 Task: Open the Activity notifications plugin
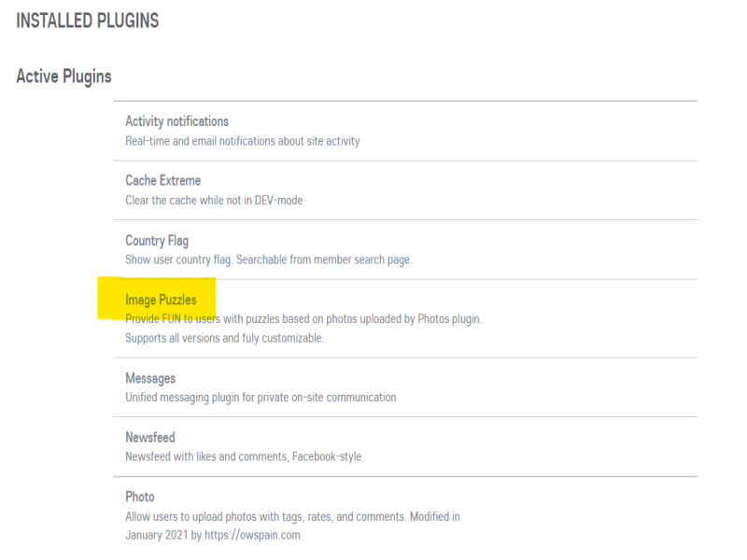point(176,121)
